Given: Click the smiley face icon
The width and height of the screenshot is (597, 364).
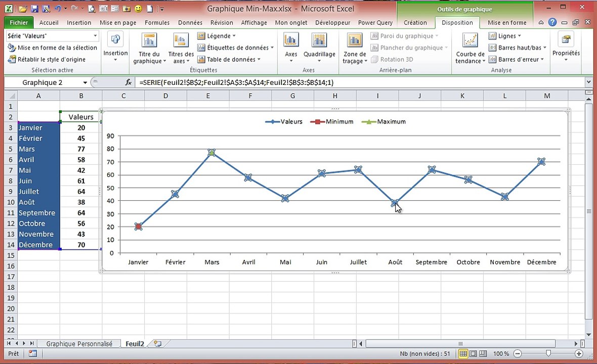Looking at the screenshot, I should (x=138, y=9).
